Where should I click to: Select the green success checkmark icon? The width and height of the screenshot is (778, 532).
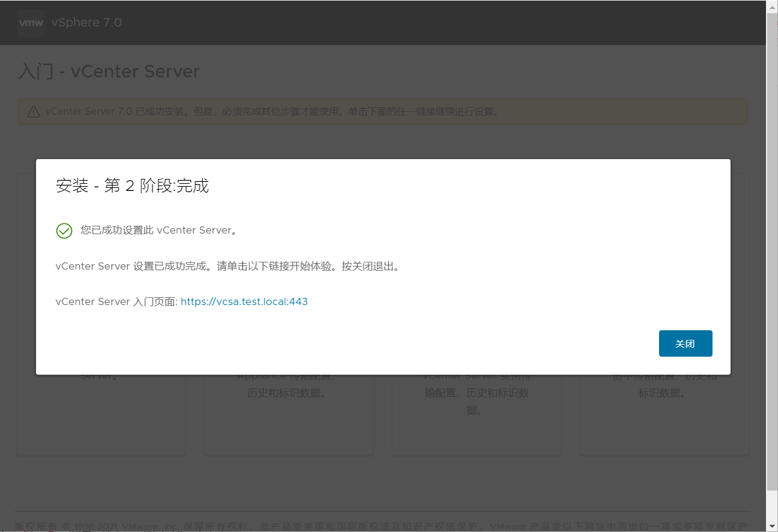pyautogui.click(x=64, y=230)
